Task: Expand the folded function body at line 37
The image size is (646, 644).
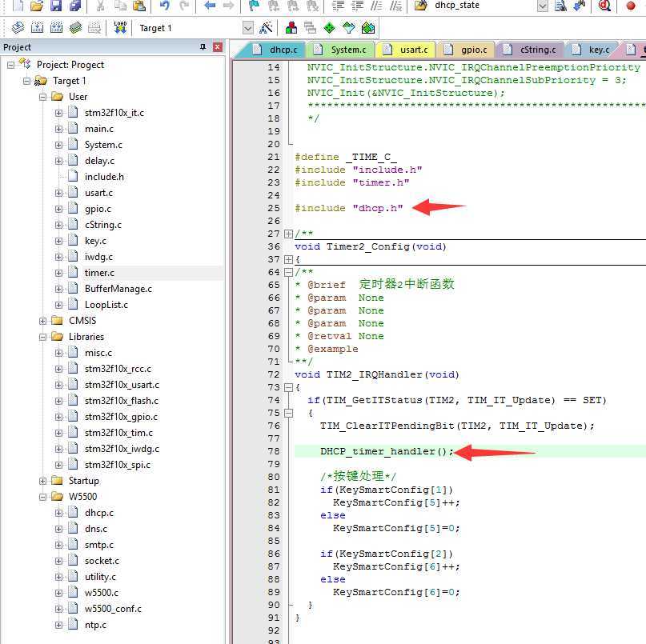Action: [x=288, y=259]
